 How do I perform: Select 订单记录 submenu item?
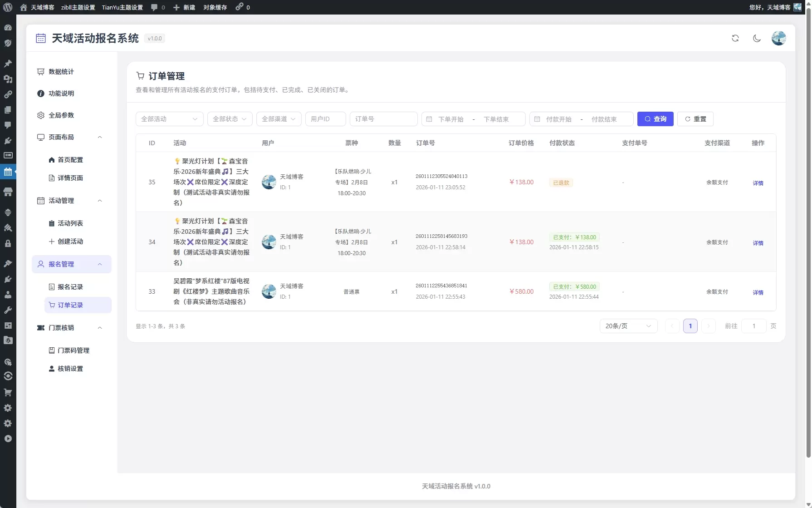point(78,305)
